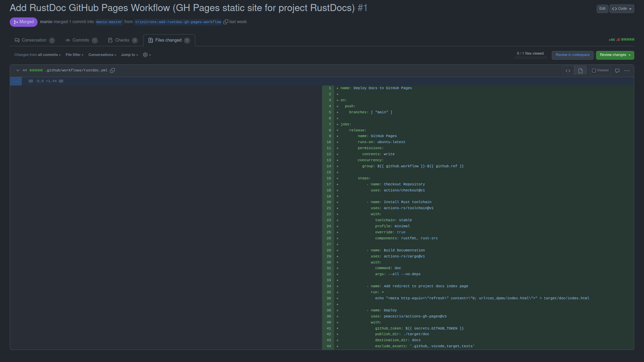Screen dimensions: 644x362
Task: Switch to source diff view icon
Action: (568, 70)
